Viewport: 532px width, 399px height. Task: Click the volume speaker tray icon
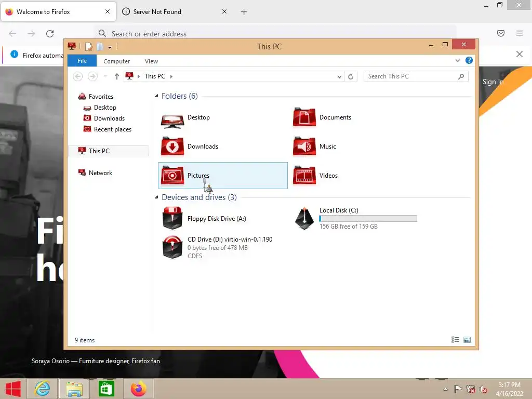(483, 389)
